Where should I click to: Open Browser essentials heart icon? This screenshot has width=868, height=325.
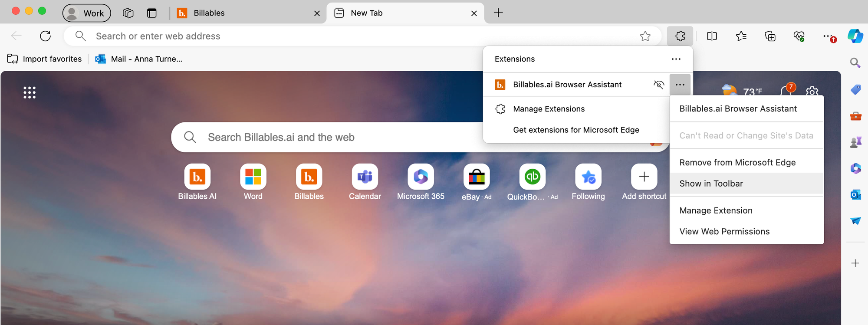pyautogui.click(x=799, y=36)
